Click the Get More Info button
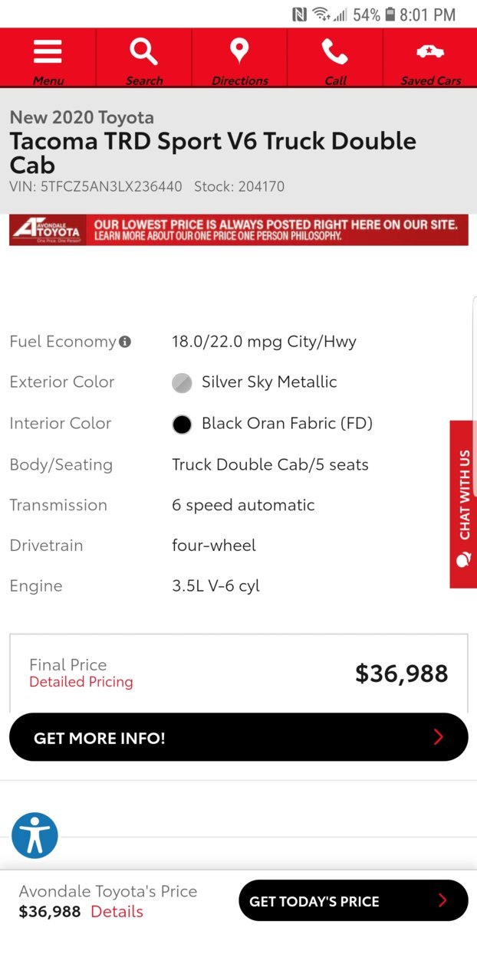Viewport: 477px width, 980px height. coord(238,737)
